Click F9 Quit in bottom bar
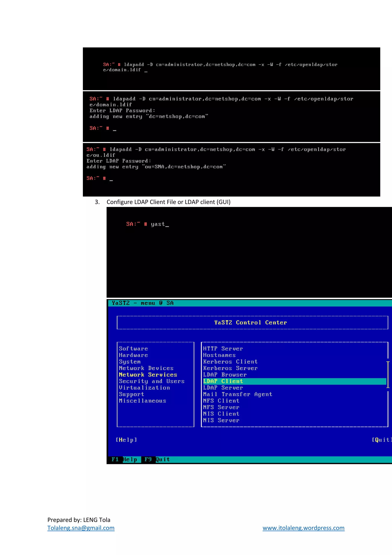The height and width of the screenshot is (555, 392). point(157,459)
